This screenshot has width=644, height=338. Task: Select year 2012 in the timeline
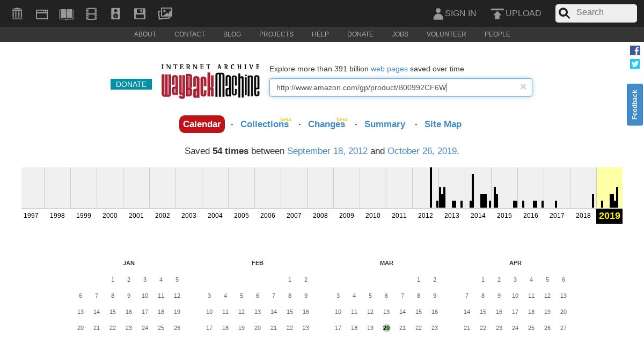point(426,215)
